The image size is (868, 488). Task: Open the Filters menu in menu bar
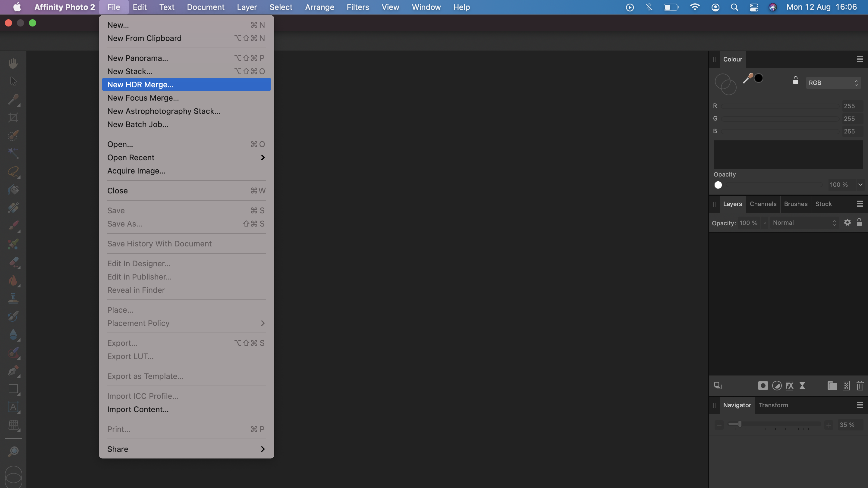pos(357,7)
